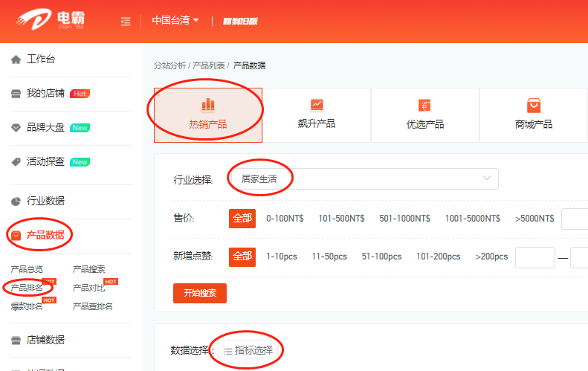Click the 产品数据 bag icon

coord(16,236)
